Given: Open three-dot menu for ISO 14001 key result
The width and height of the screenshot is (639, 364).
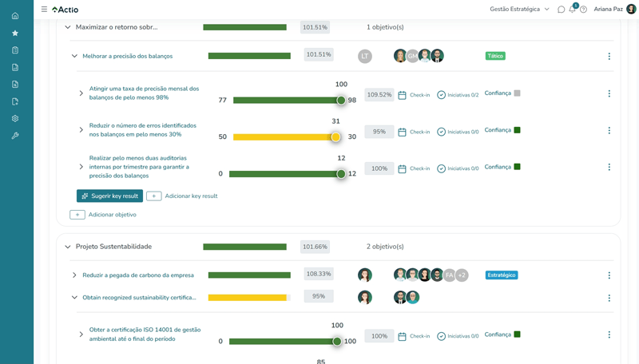Looking at the screenshot, I should [609, 334].
